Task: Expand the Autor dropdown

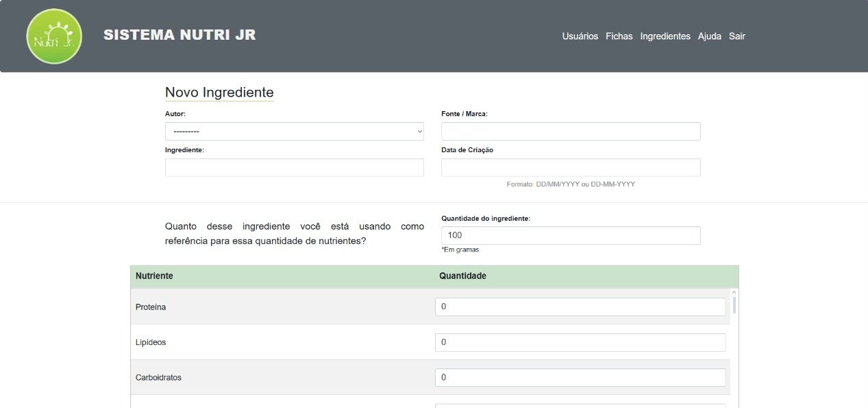Action: click(294, 132)
